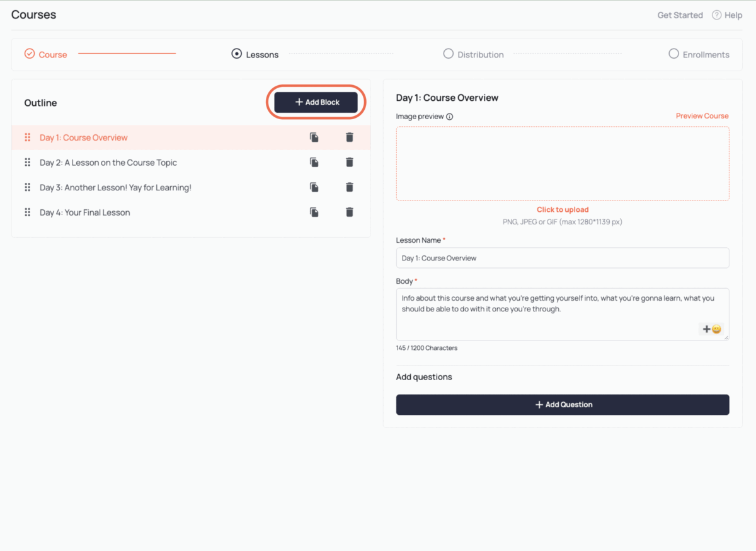Click the Add Question button
This screenshot has width=756, height=551.
562,404
